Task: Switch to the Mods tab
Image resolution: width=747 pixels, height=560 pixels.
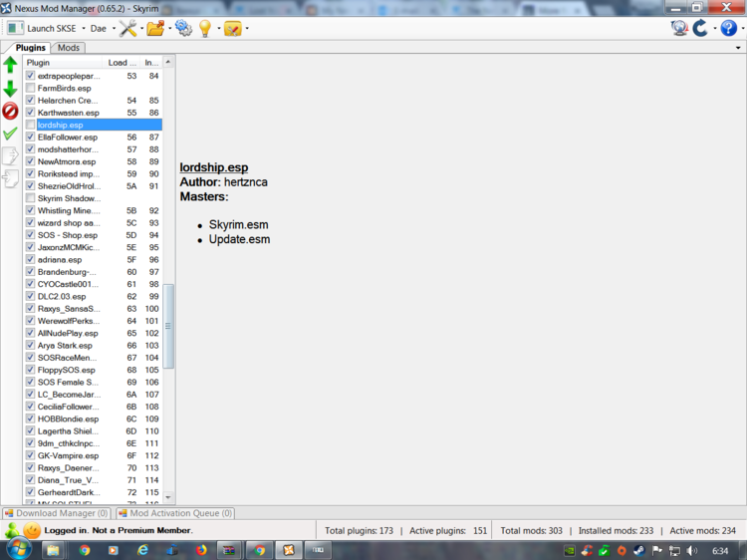Action: click(x=69, y=48)
